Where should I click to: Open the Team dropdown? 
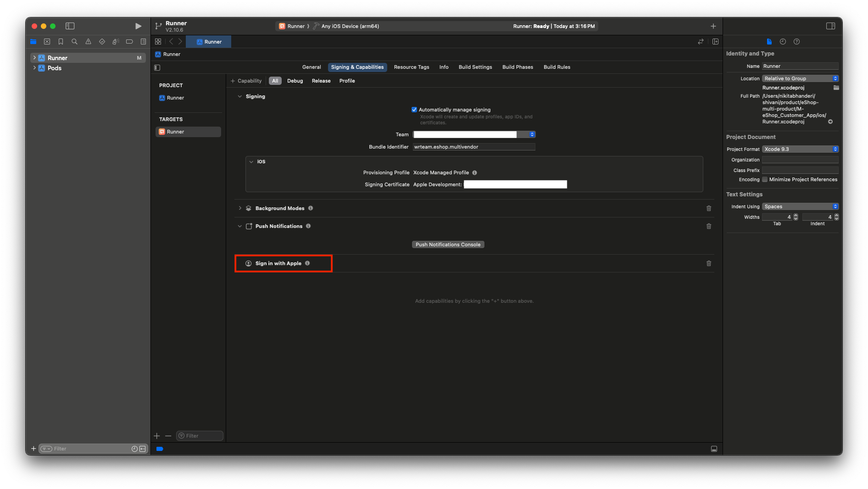[474, 134]
